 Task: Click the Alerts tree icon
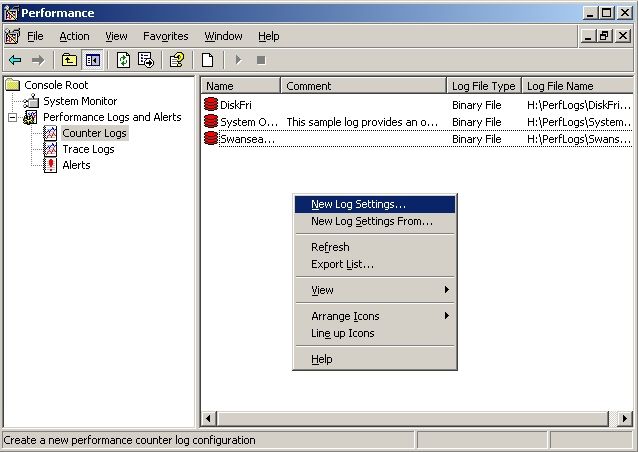50,165
